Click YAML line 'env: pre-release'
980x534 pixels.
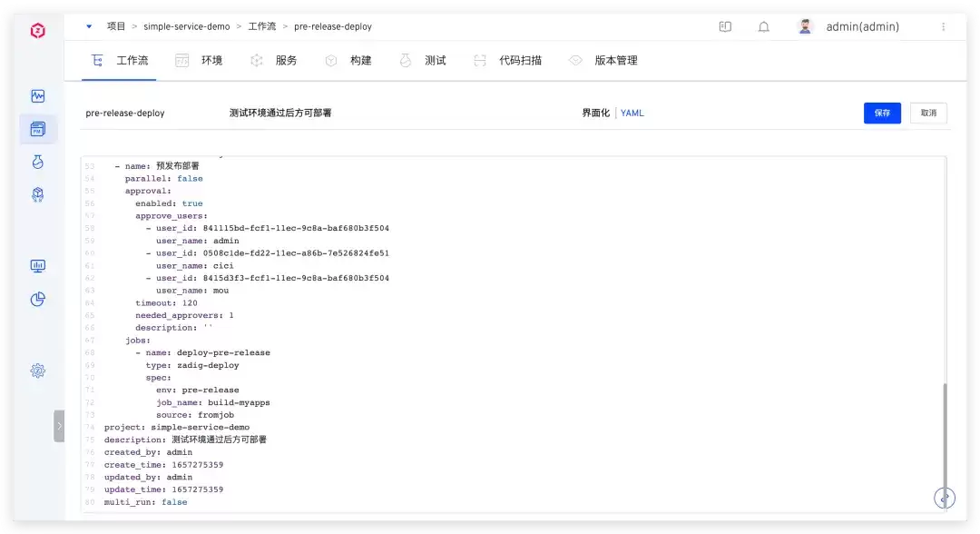198,391
